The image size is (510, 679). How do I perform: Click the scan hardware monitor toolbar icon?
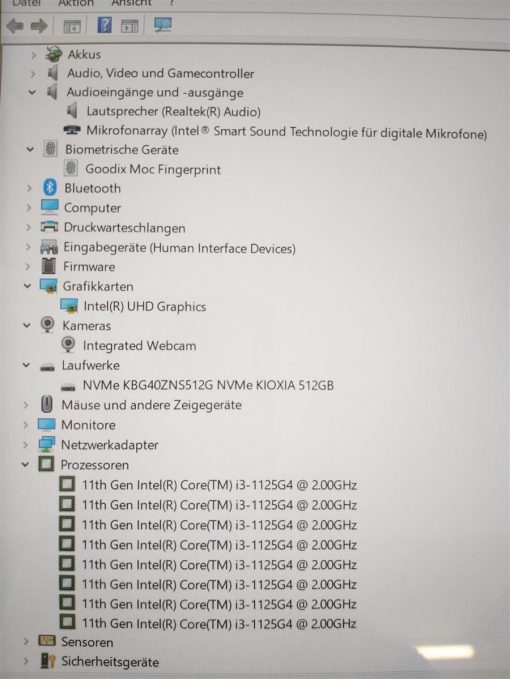click(163, 25)
